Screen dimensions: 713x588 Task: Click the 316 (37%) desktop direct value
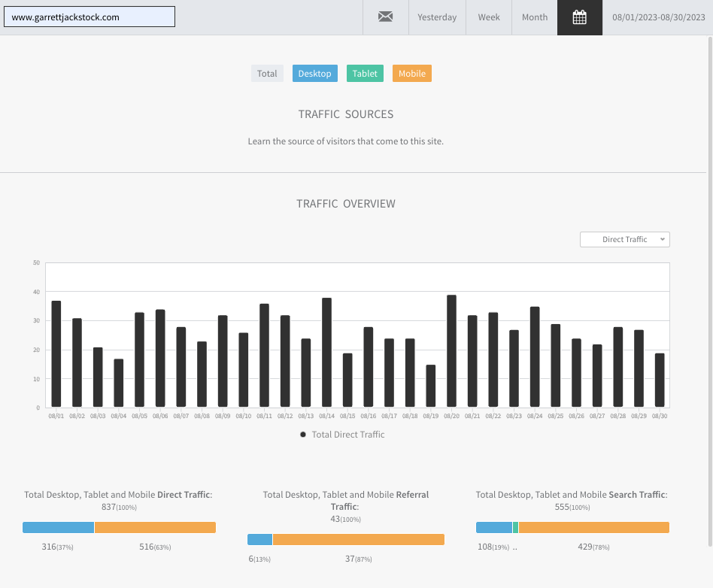(x=57, y=547)
